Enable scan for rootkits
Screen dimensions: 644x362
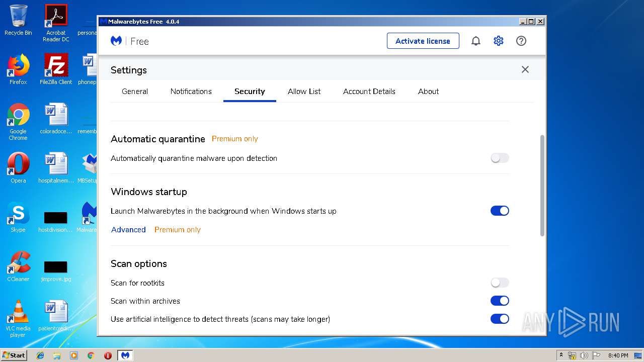tap(500, 283)
